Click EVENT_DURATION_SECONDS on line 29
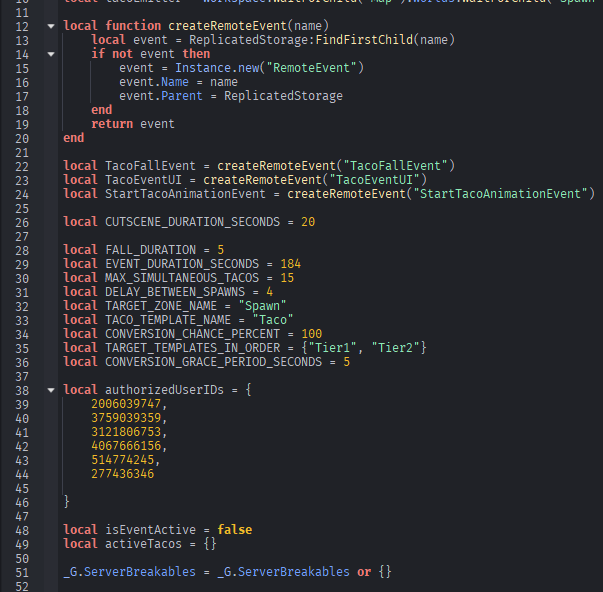Viewport: 603px width, 592px height. coord(182,264)
